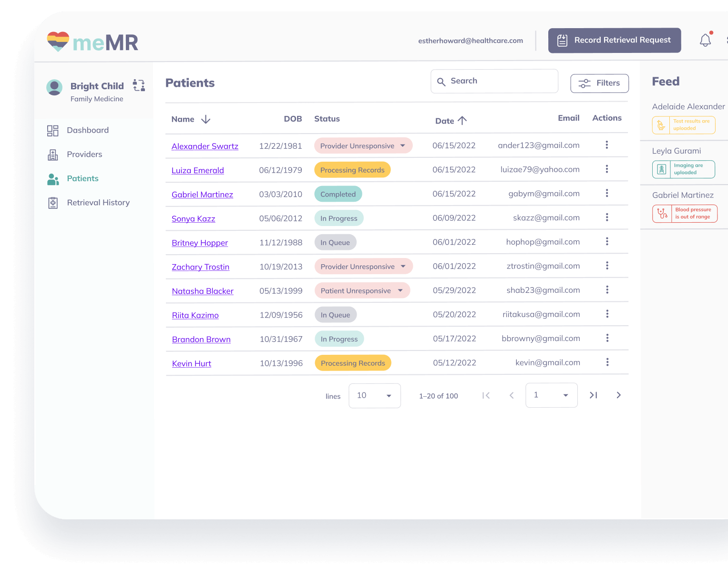Image resolution: width=728 pixels, height=578 pixels.
Task: Open actions menu for Zachary Trostin
Action: coord(607,266)
